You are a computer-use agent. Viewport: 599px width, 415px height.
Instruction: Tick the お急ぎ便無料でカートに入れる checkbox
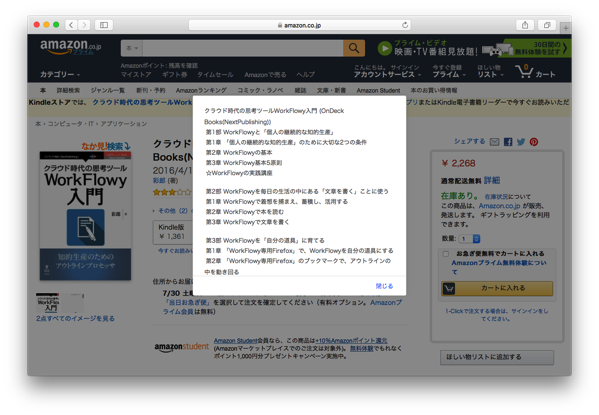pyautogui.click(x=445, y=254)
